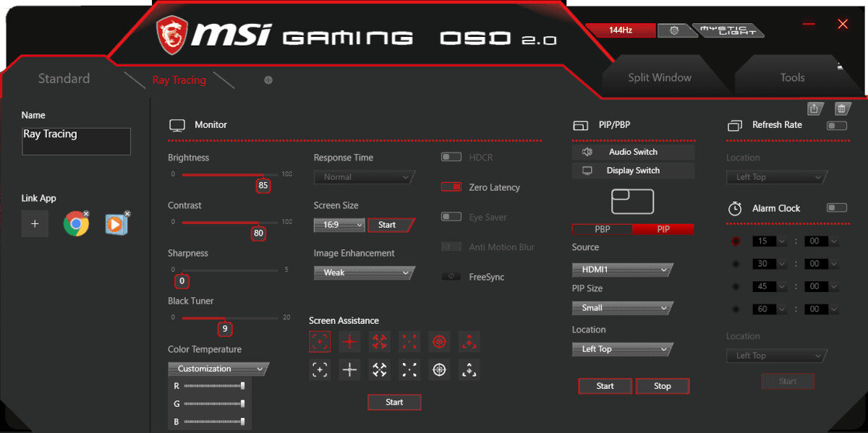Open the Response Time dropdown
Viewport: 868px width, 433px height.
365,177
